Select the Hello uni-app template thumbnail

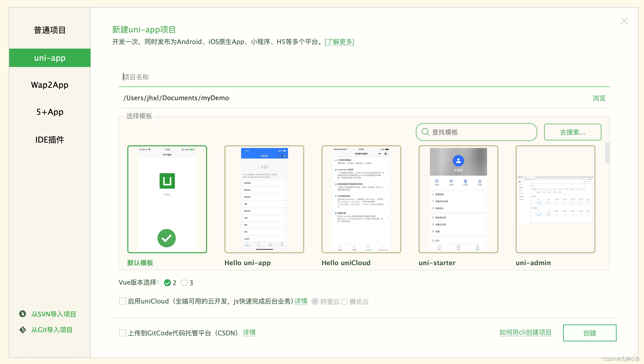coord(264,199)
